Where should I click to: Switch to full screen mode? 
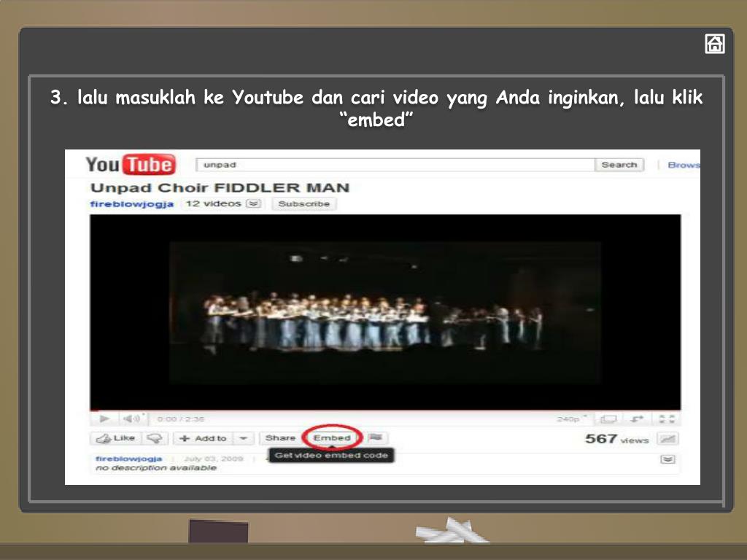pyautogui.click(x=667, y=419)
